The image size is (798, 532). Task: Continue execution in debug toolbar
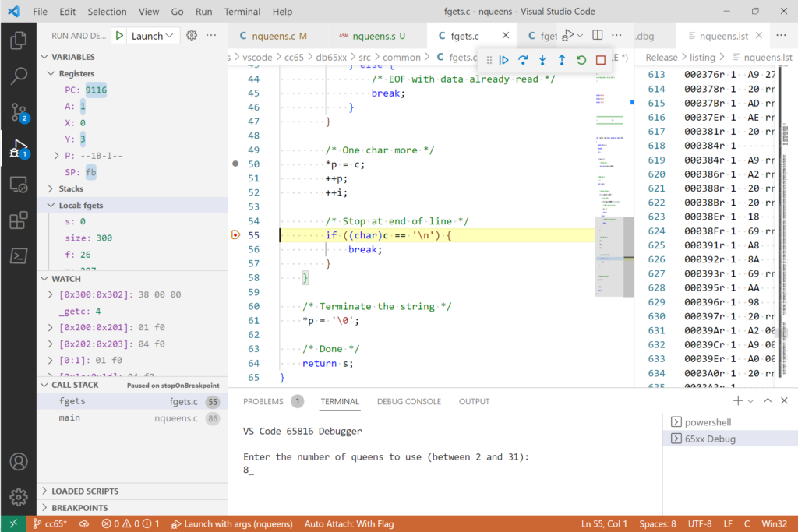tap(504, 60)
